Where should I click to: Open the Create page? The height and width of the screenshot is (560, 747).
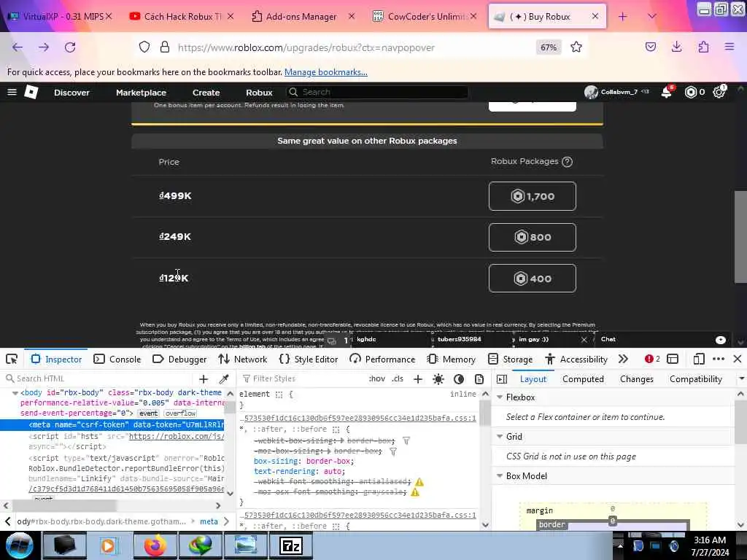point(206,93)
